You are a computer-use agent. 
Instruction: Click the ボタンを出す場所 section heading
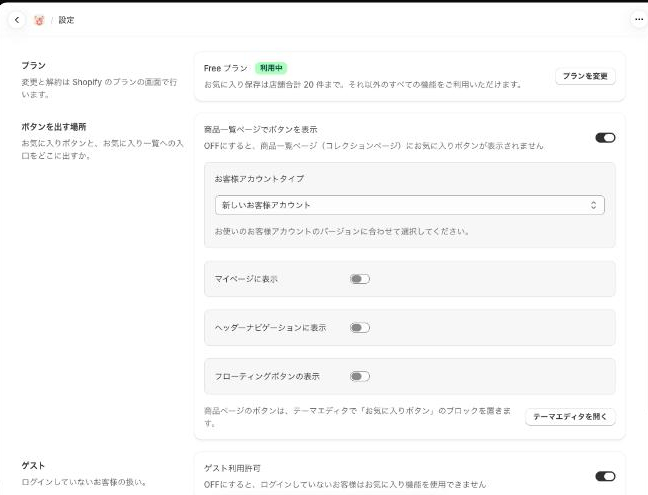[54, 127]
